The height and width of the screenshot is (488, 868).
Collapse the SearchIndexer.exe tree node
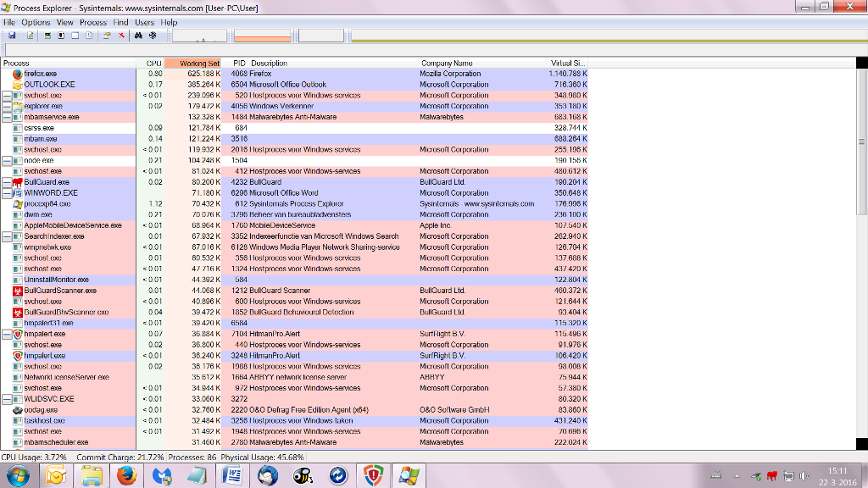(7, 236)
